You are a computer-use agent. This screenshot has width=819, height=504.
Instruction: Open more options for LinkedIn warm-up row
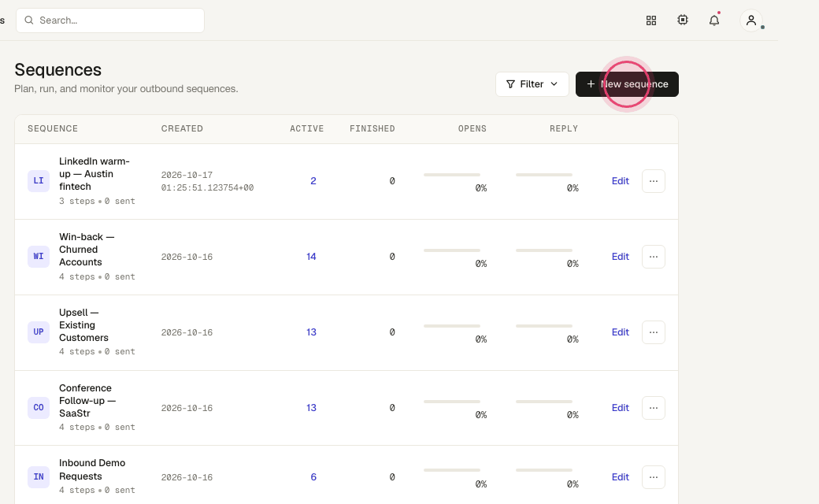click(x=654, y=181)
